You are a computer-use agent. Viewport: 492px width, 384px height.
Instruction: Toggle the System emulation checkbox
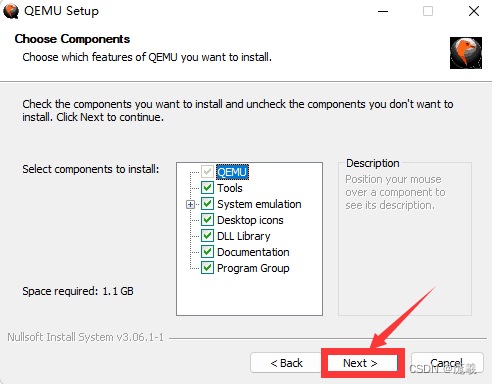[x=207, y=204]
